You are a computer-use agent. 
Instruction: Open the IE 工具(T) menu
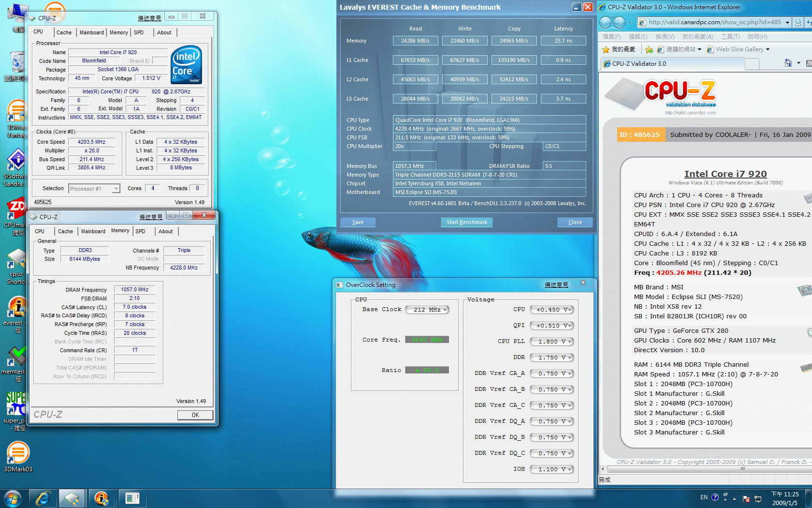coord(730,37)
